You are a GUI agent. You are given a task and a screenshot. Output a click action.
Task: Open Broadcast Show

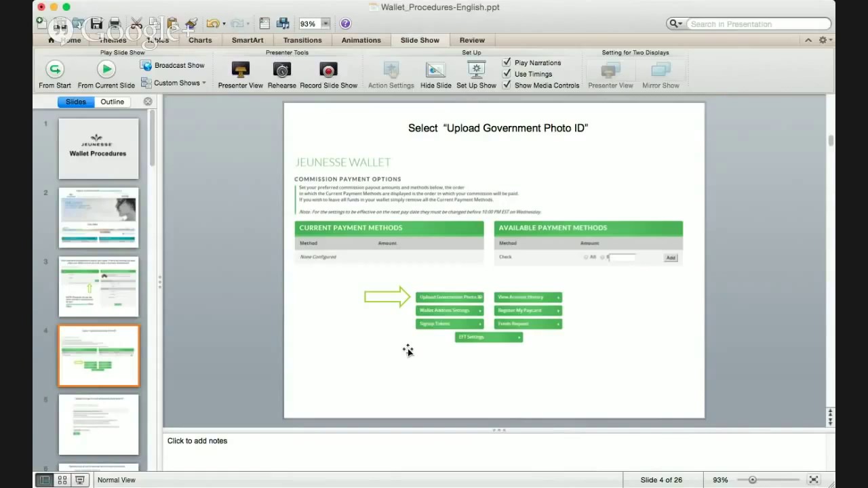tap(172, 65)
